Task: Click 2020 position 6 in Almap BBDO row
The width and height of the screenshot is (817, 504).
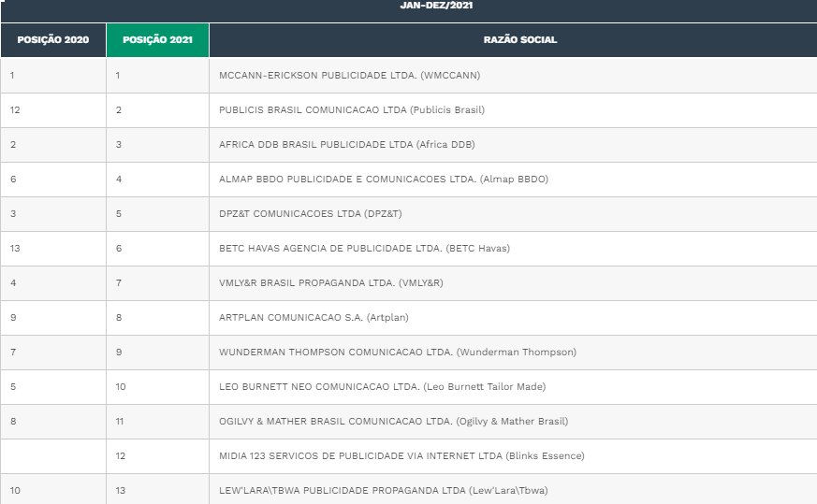Action: coord(53,180)
